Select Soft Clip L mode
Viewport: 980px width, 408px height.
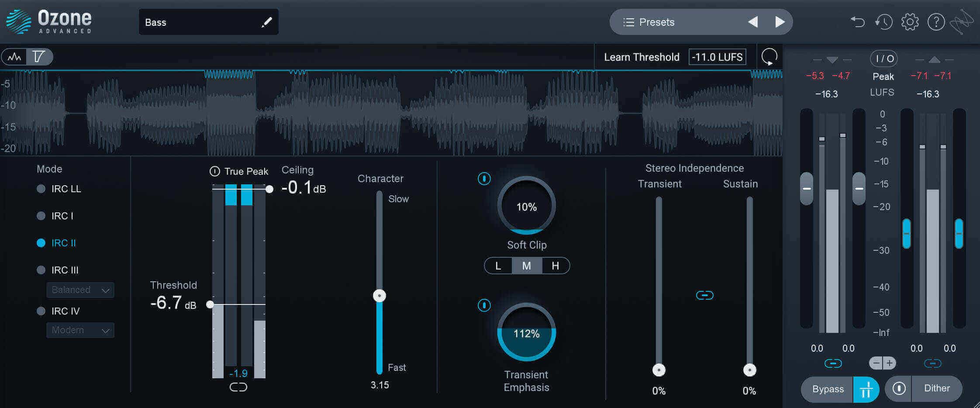(x=498, y=266)
